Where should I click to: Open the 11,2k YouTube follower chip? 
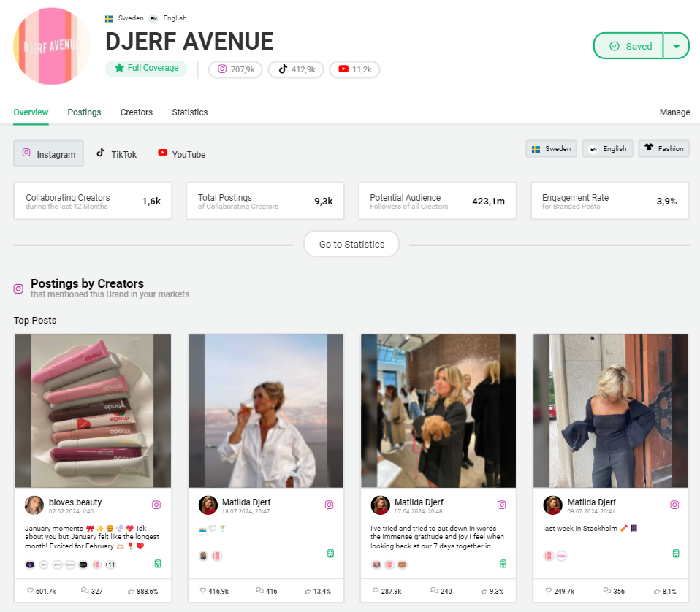(x=354, y=69)
